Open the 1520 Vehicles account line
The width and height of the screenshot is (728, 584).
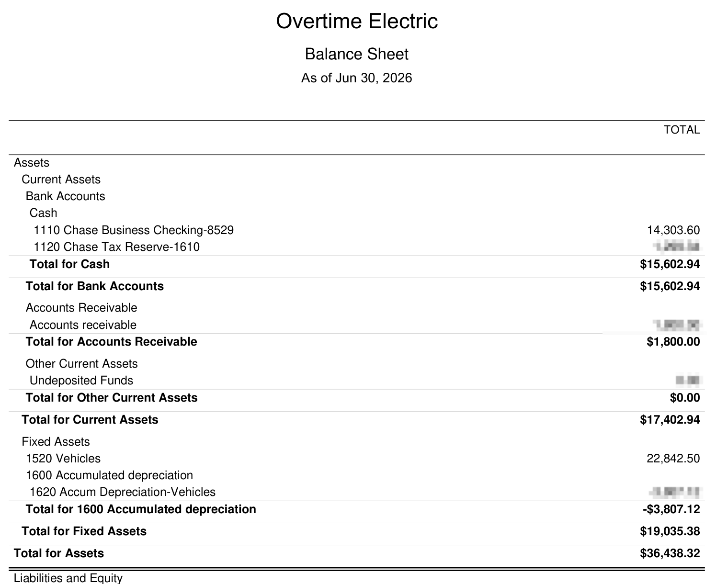(x=63, y=459)
